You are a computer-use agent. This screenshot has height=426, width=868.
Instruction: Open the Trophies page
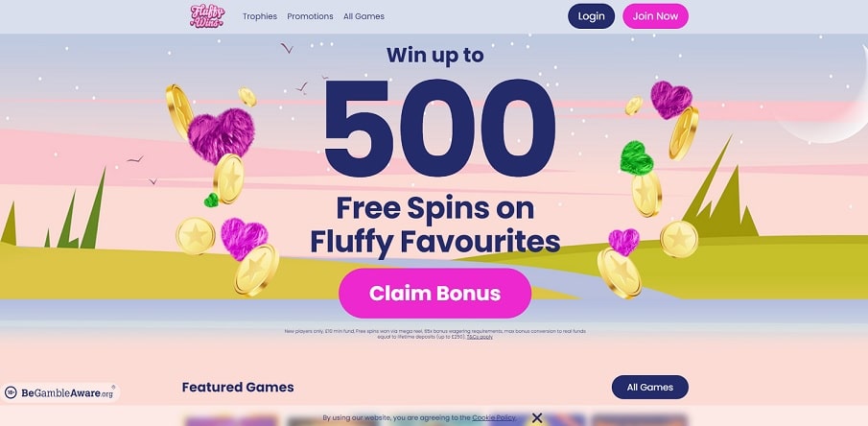pyautogui.click(x=260, y=16)
